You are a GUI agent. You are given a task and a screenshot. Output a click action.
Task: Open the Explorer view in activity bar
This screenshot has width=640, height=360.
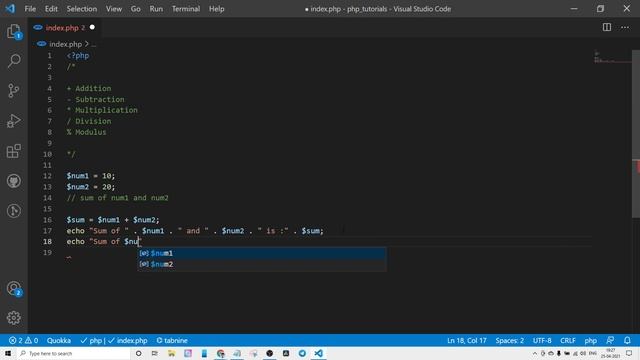tap(14, 31)
